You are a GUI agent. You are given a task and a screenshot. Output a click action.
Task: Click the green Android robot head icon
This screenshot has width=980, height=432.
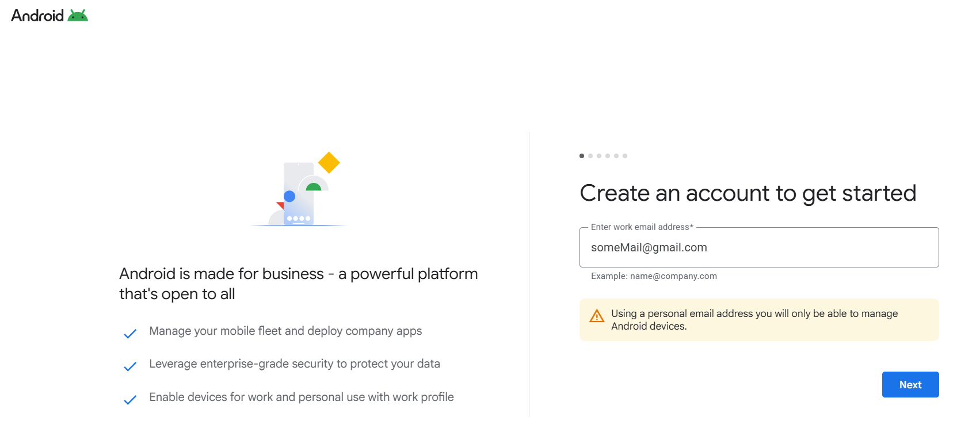point(78,16)
